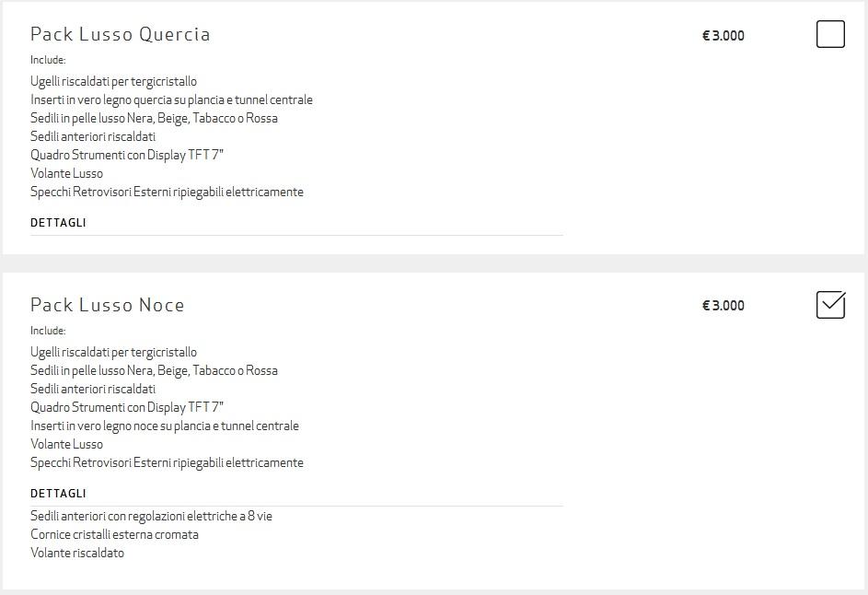Click 'Sedili anteriori riscaldati' in Quercia pack

(93, 136)
